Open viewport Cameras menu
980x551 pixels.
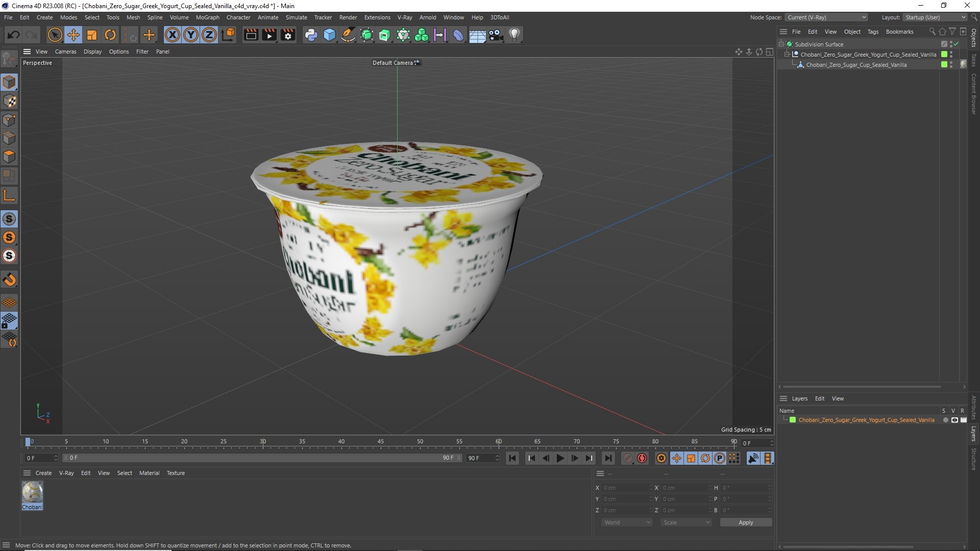tap(65, 52)
